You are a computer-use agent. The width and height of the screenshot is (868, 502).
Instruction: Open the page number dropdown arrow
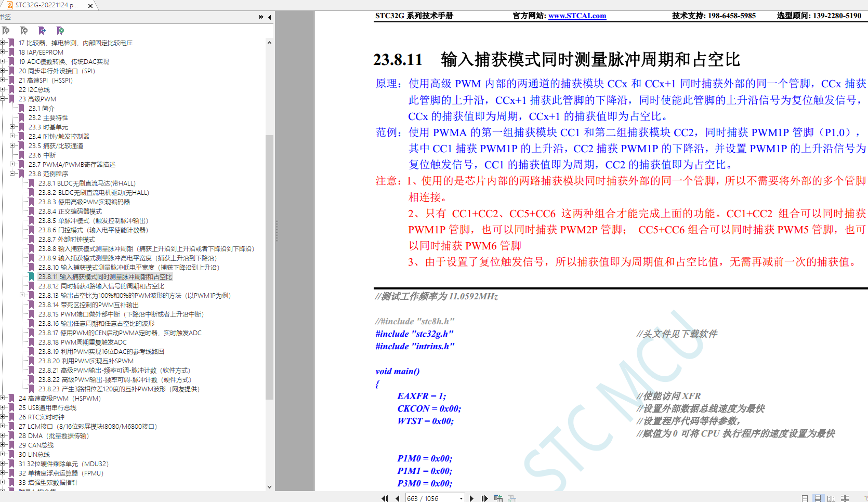pos(461,498)
